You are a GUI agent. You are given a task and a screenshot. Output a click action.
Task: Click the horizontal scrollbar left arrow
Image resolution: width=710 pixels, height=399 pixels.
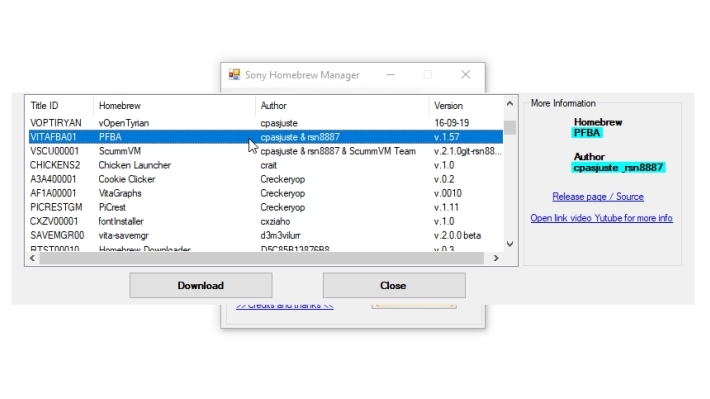(32, 258)
